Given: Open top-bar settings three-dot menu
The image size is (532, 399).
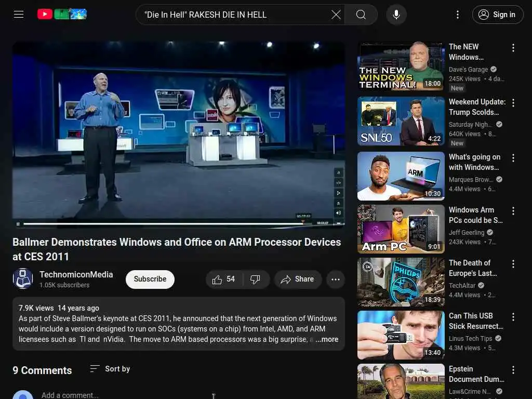Looking at the screenshot, I should [x=458, y=15].
